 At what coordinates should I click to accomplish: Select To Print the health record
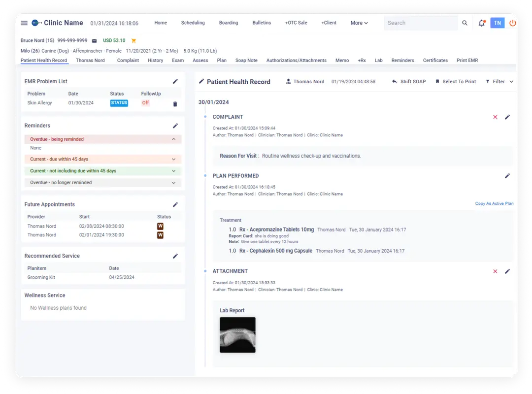tap(455, 81)
